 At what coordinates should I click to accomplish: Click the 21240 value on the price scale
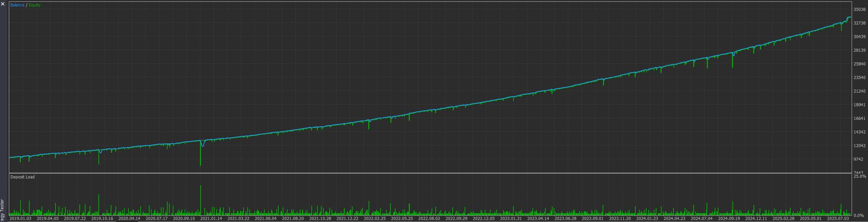point(859,91)
